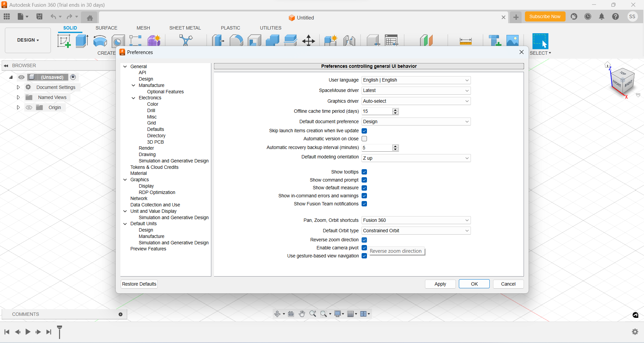Screen dimensions: 644x343
Task: Open the Graphics driver dropdown
Action: pos(416,101)
